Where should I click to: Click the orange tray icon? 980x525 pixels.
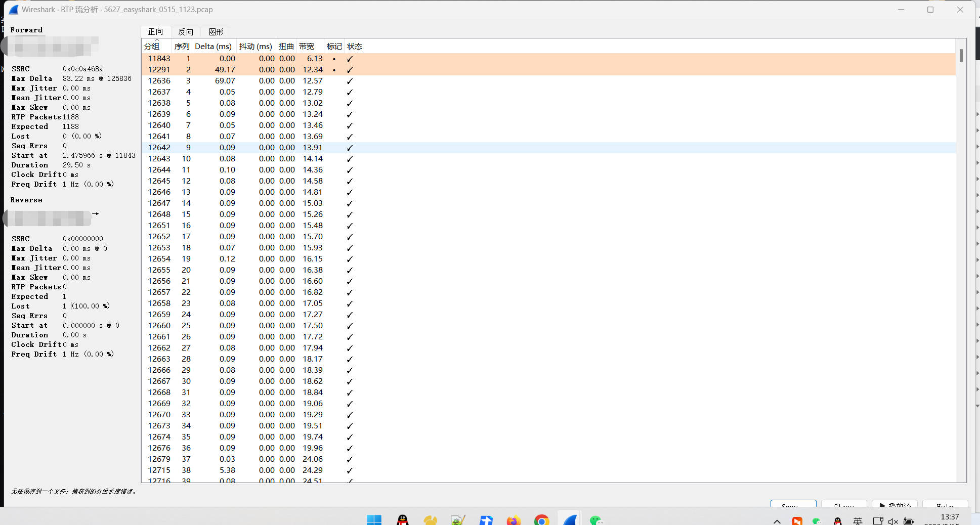pos(797,521)
